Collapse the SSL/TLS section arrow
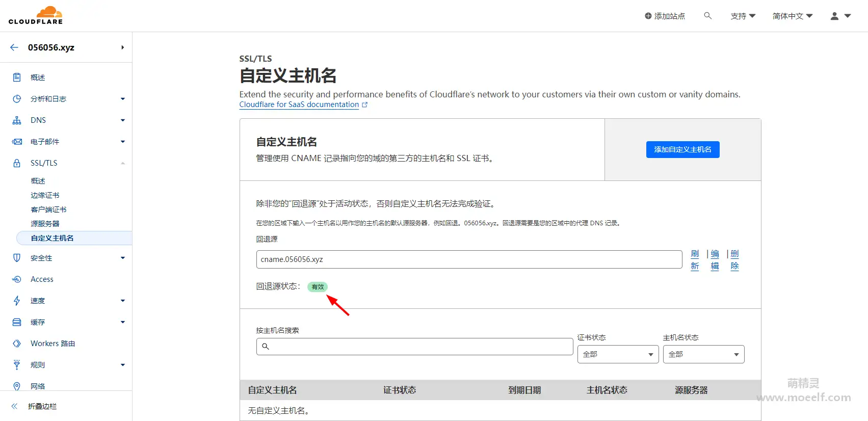Viewport: 868px width, 421px height. [x=123, y=163]
